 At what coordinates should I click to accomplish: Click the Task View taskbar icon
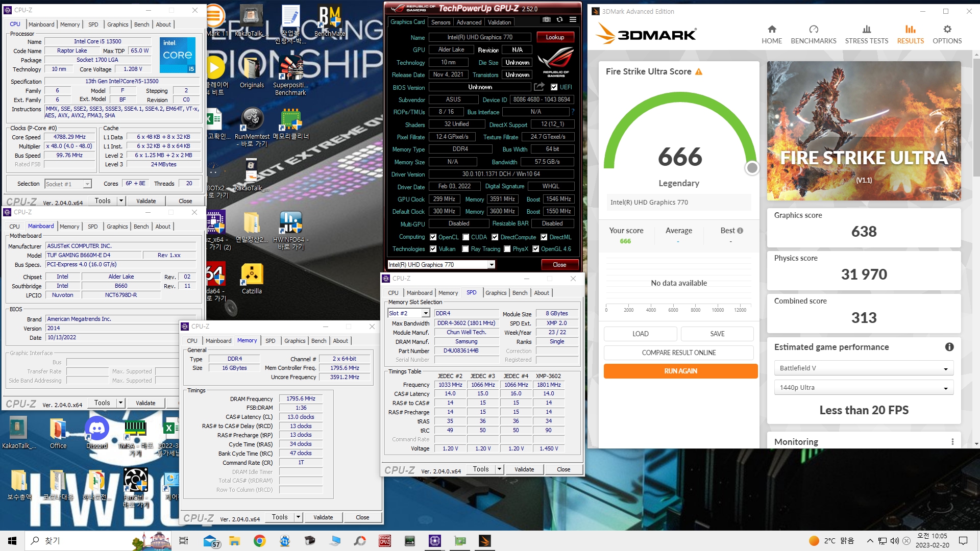pyautogui.click(x=184, y=541)
